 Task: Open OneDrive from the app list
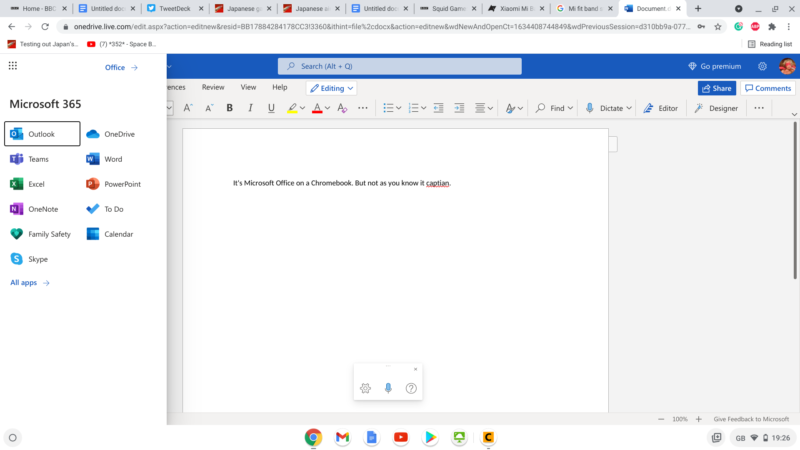pos(111,134)
